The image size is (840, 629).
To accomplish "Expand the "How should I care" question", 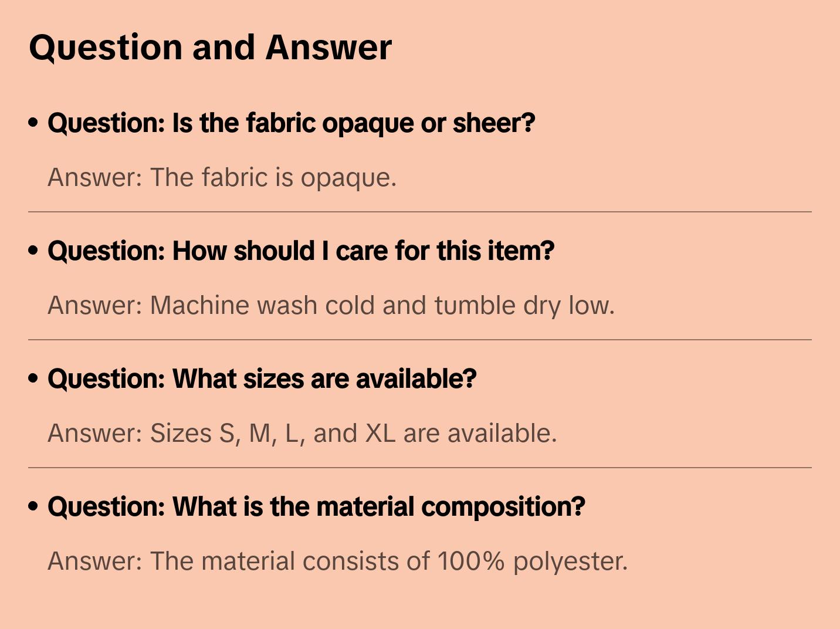I will (300, 251).
